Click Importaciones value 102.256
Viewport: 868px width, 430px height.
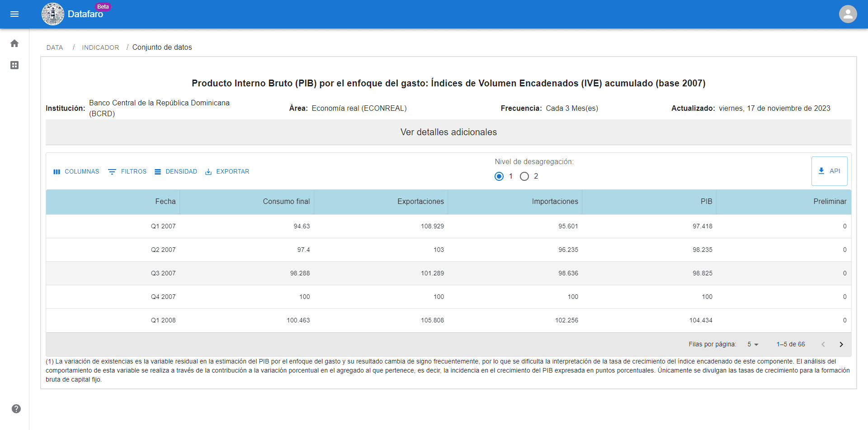tap(567, 321)
